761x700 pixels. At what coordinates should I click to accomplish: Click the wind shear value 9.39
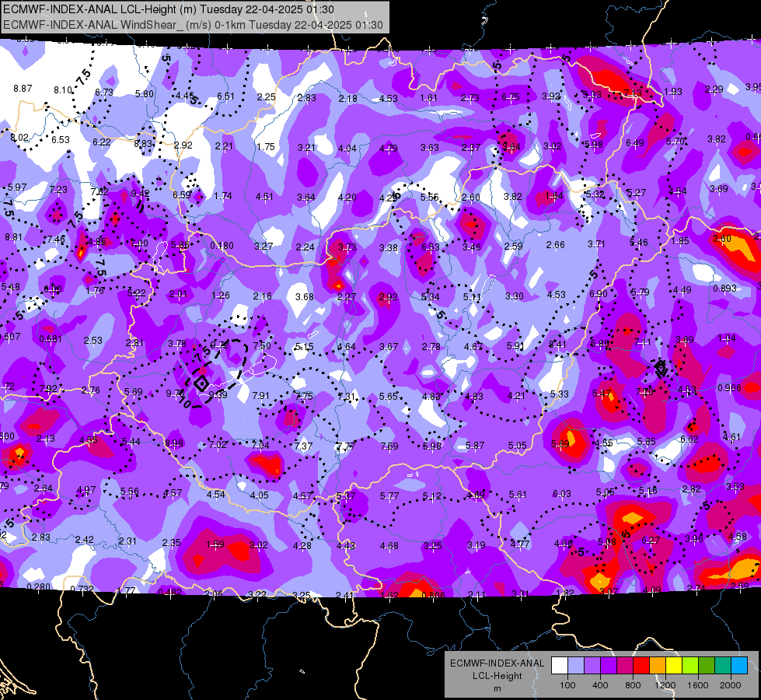pyautogui.click(x=218, y=394)
